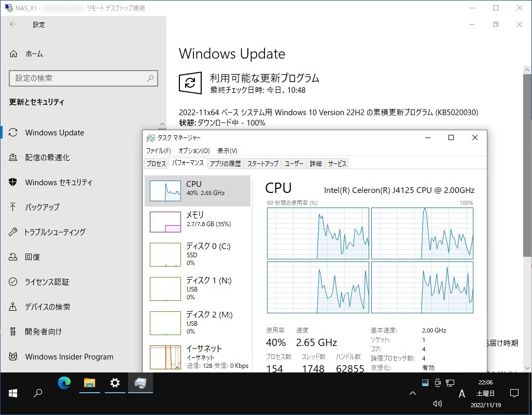The image size is (532, 415).
Task: Click the 更新とセキュリティ section heading
Action: click(x=37, y=102)
